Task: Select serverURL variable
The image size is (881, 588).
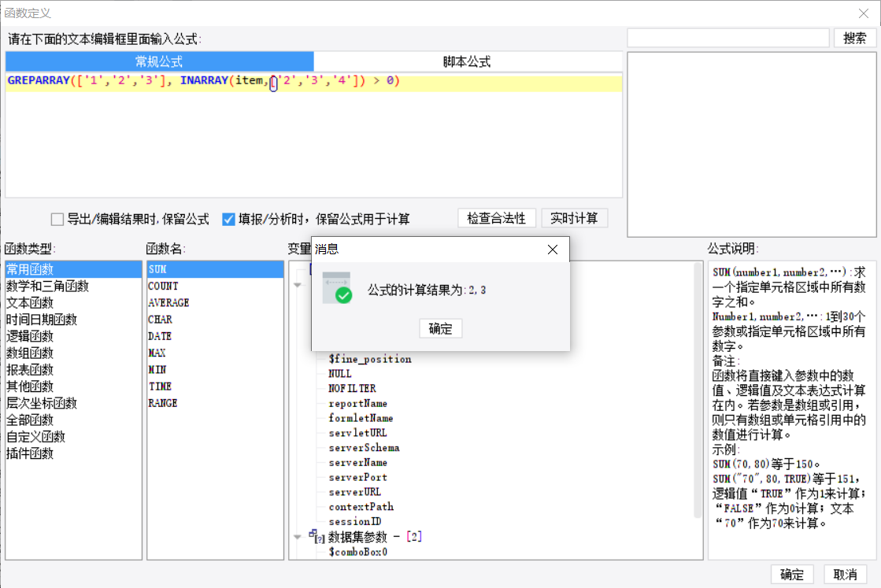Action: click(x=355, y=492)
